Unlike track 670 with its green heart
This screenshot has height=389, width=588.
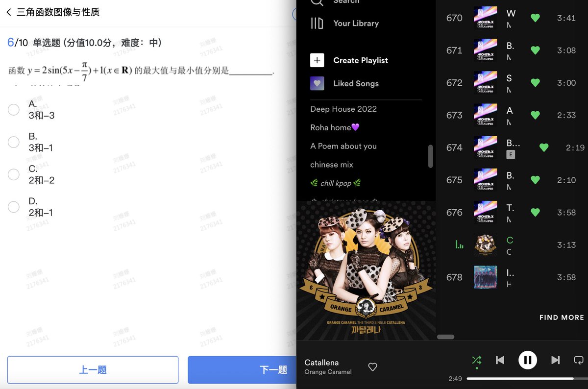[x=535, y=18]
